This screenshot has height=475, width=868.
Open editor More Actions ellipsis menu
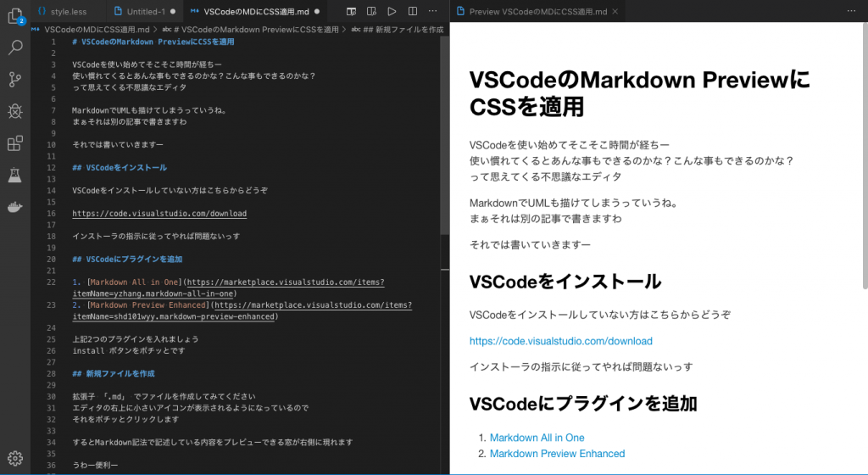[433, 11]
